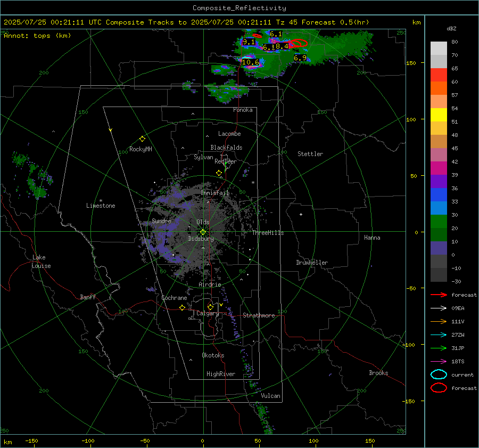Click the Blackfalds label
Viewport: 479px width, 448px height.
(x=226, y=148)
